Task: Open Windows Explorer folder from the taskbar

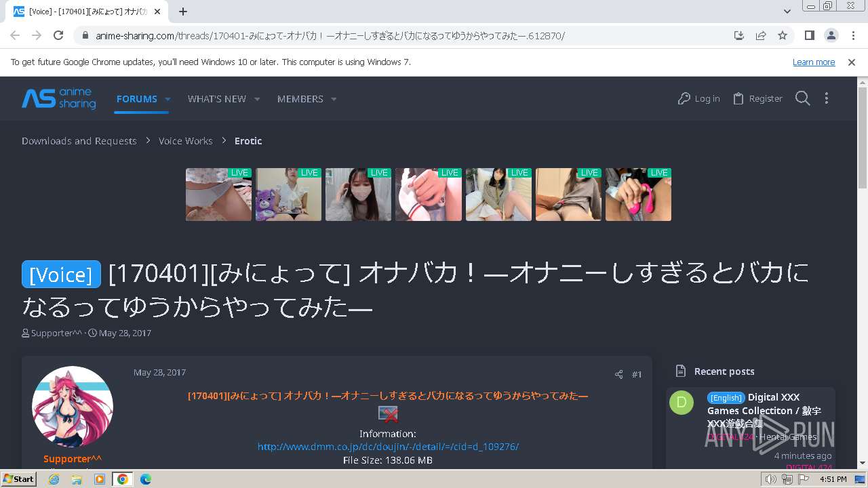Action: (x=77, y=479)
